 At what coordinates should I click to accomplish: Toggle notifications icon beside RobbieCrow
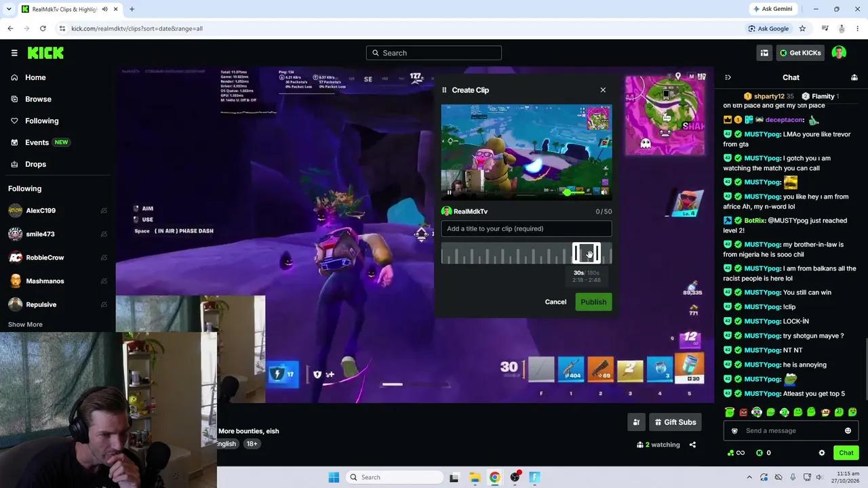click(x=104, y=258)
